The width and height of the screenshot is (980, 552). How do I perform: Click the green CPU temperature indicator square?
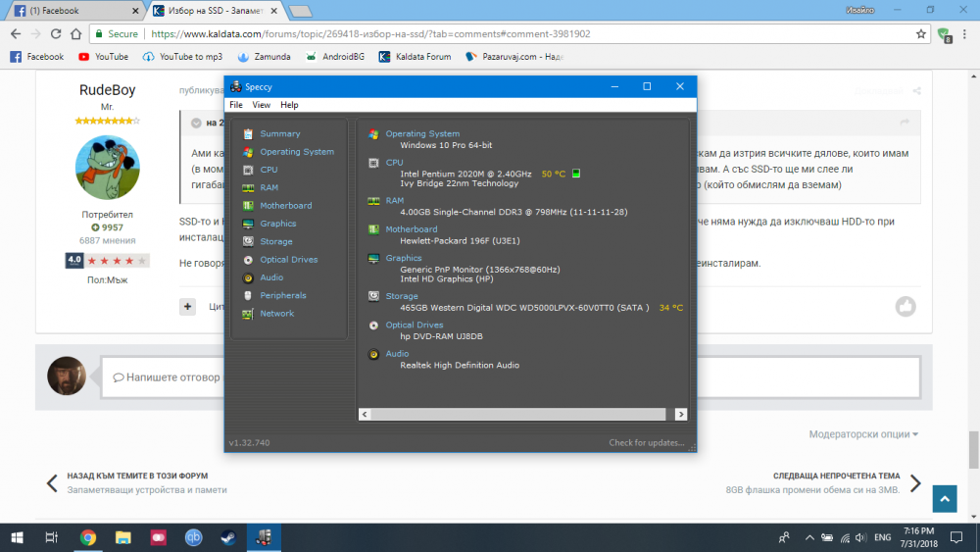[x=576, y=174]
